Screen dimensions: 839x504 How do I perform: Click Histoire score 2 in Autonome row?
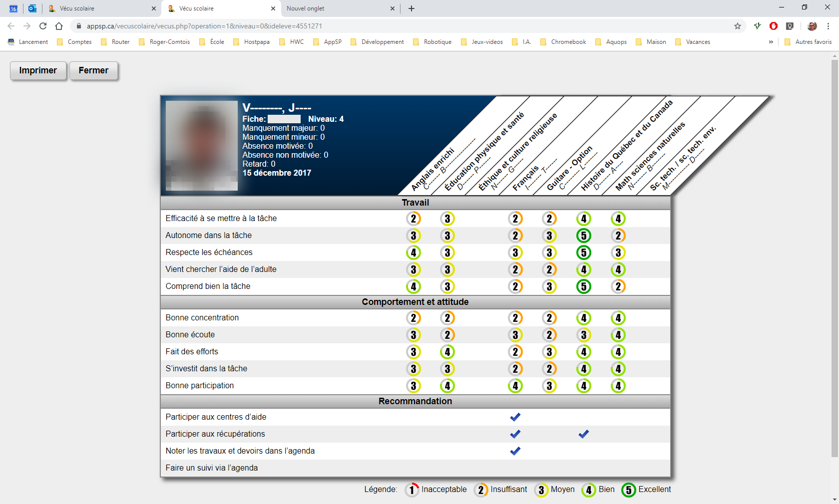[x=618, y=236]
